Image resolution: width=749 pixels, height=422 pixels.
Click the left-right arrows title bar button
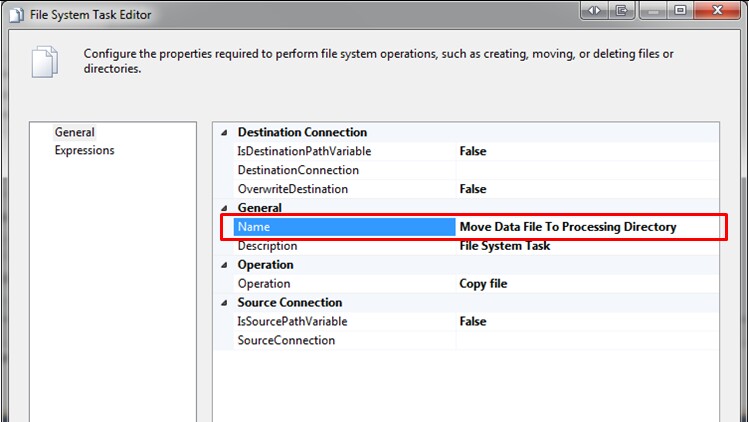(593, 10)
